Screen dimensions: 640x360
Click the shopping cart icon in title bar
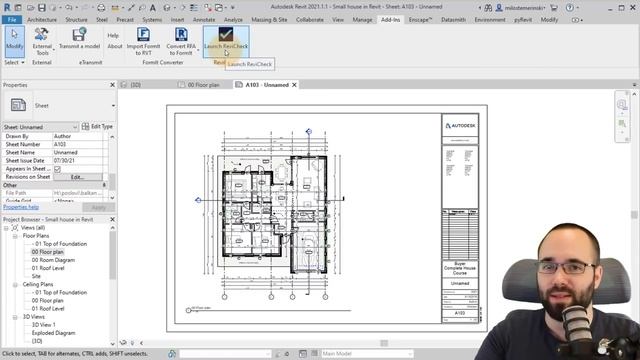click(554, 7)
